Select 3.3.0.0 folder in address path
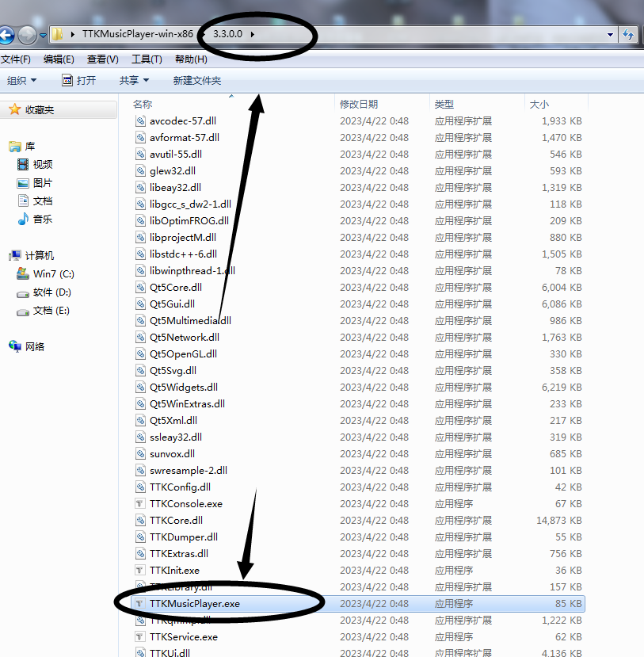 coord(228,34)
